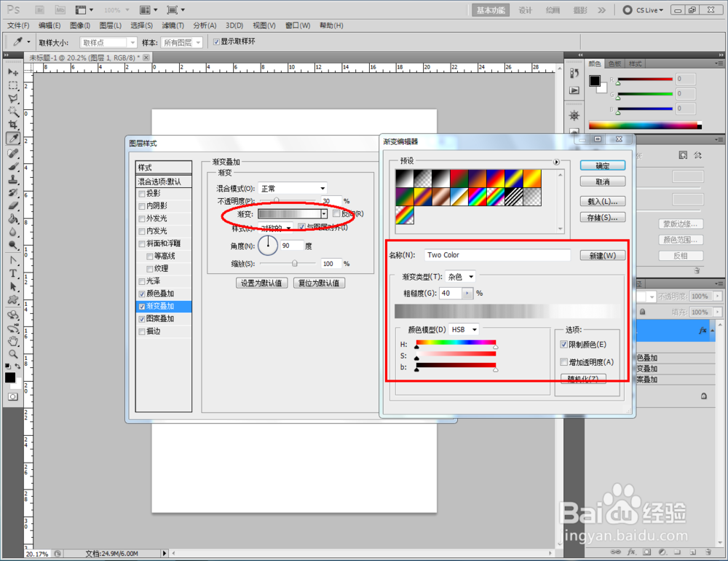Click the 缩放 scale slider handle

[294, 264]
